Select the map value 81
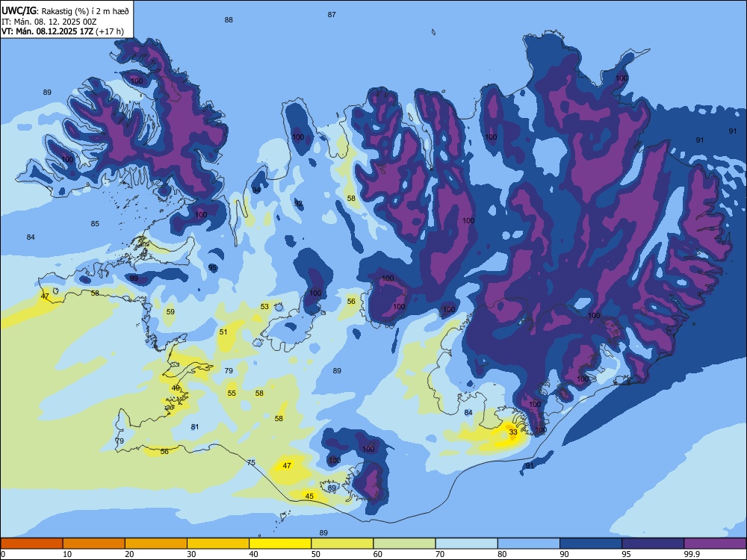 coord(195,426)
